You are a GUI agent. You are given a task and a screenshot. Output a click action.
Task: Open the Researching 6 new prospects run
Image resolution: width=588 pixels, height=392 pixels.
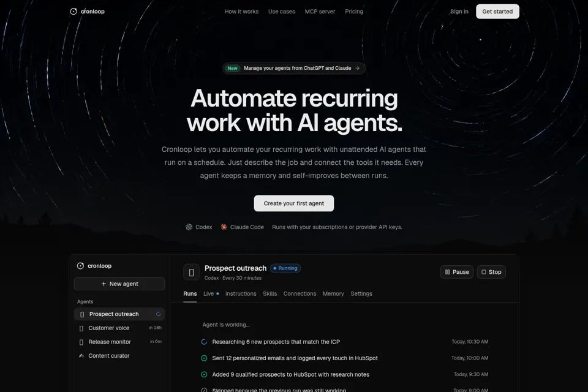[x=345, y=342]
